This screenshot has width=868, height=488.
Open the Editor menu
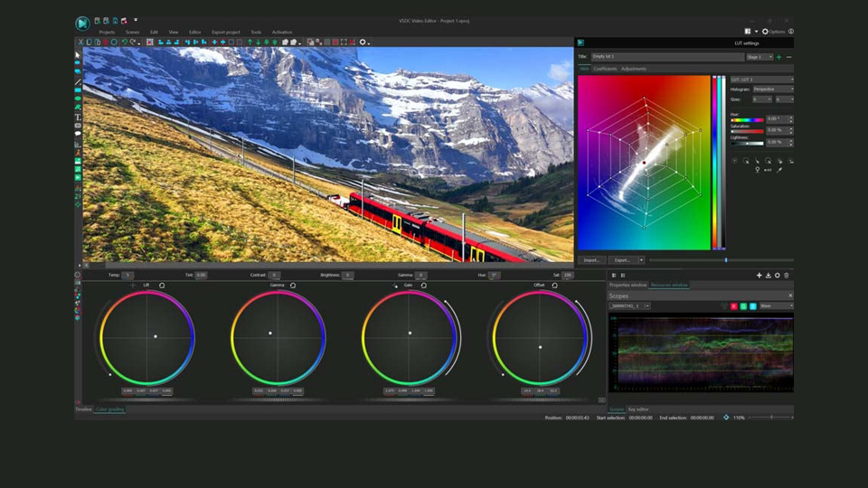(195, 33)
